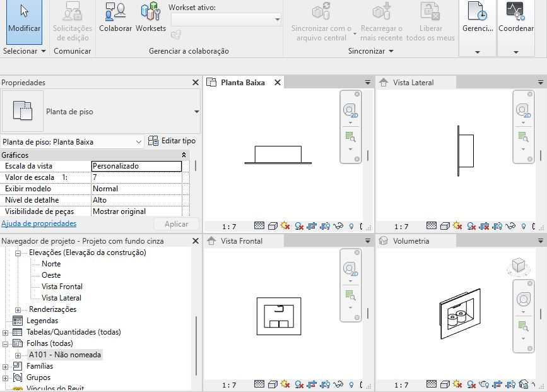Toggle crop view in Planta Baixa view
The image size is (547, 392).
point(312,226)
